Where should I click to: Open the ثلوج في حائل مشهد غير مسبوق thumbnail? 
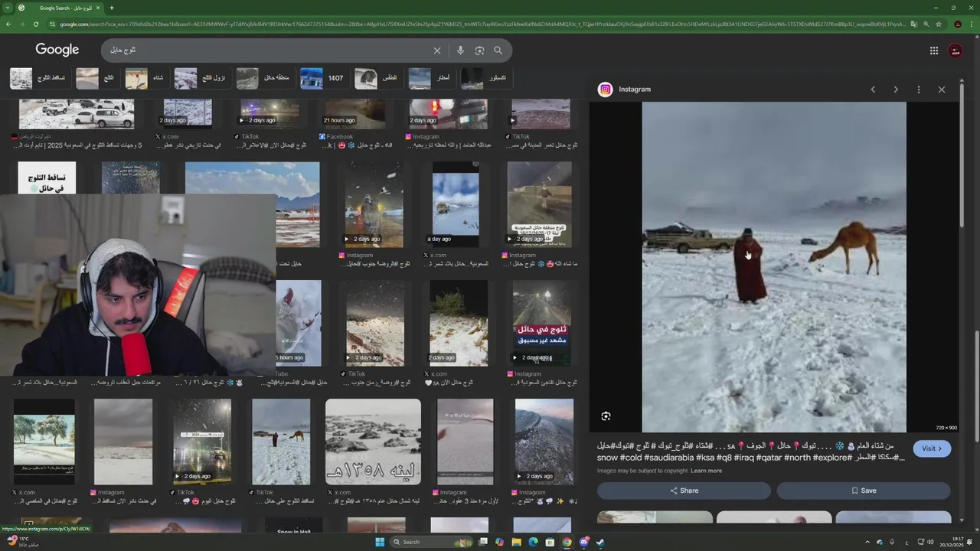542,323
